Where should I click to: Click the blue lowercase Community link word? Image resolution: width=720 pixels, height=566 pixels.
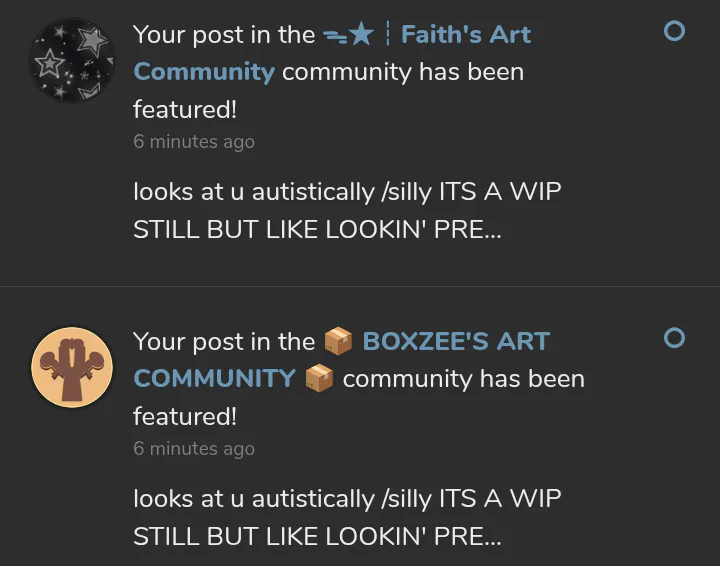(x=204, y=72)
